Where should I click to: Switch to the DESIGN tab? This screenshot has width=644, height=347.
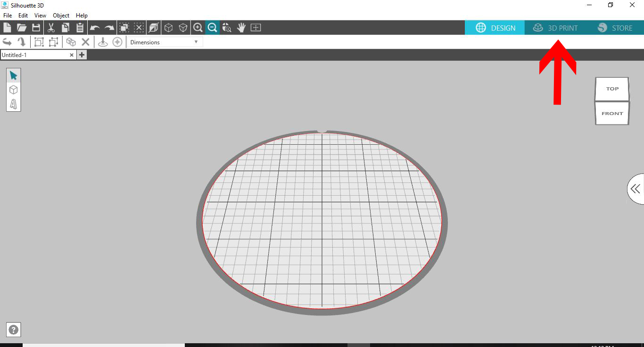[495, 28]
